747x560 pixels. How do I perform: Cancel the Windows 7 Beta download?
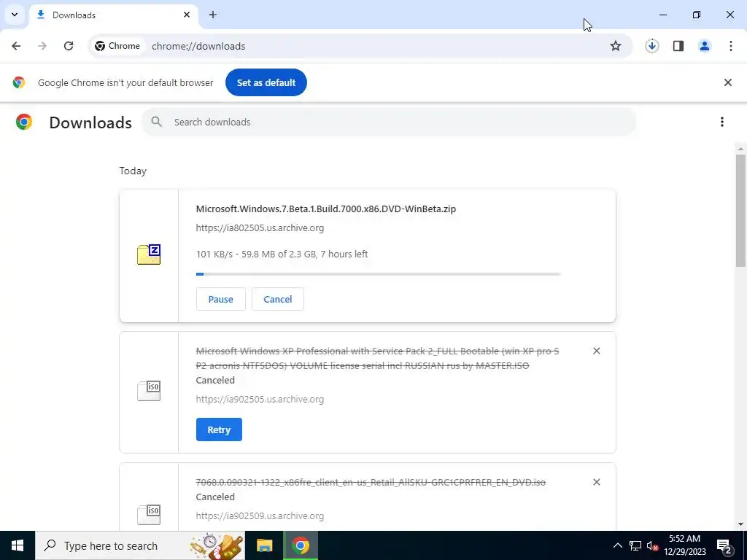tap(278, 299)
